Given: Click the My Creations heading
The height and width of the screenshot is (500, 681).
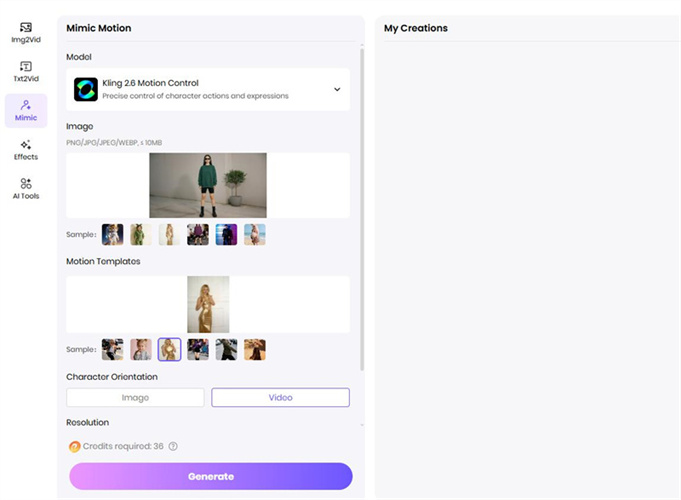Looking at the screenshot, I should pos(416,28).
